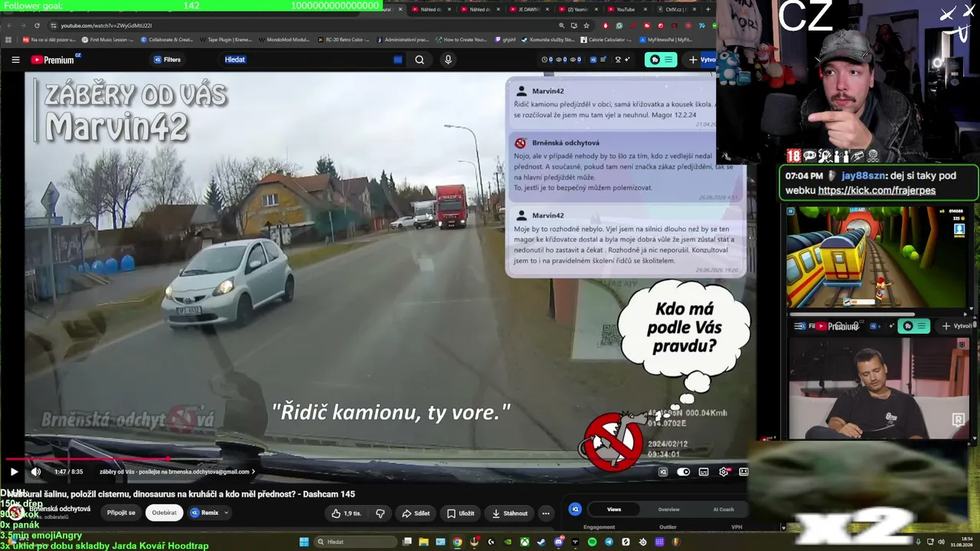Start voice search with the microphone icon
This screenshot has height=551, width=980.
point(448,60)
